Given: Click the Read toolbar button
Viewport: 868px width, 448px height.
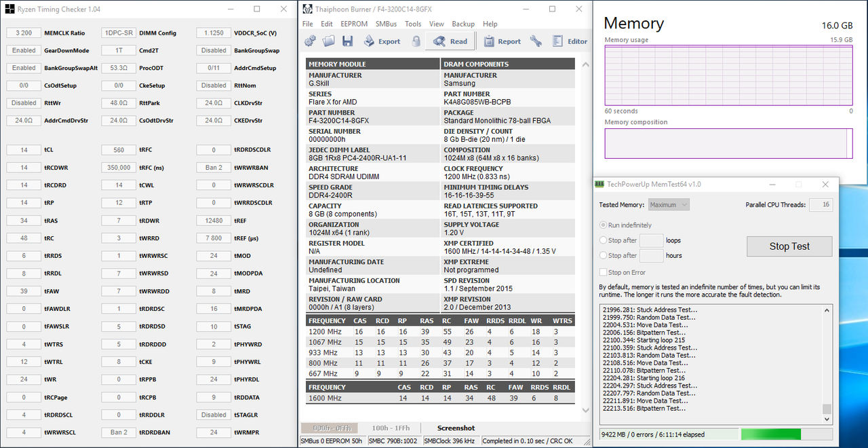Looking at the screenshot, I should (450, 41).
